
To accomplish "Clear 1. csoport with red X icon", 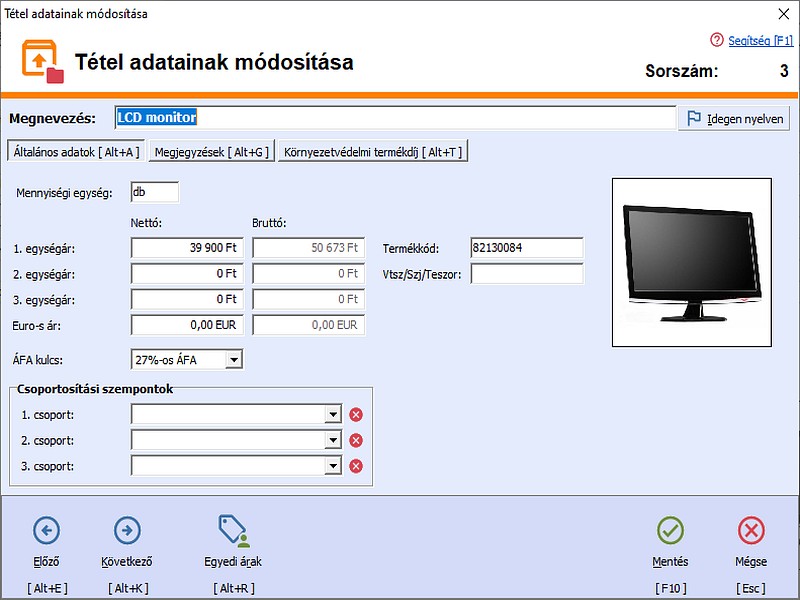I will coord(355,415).
